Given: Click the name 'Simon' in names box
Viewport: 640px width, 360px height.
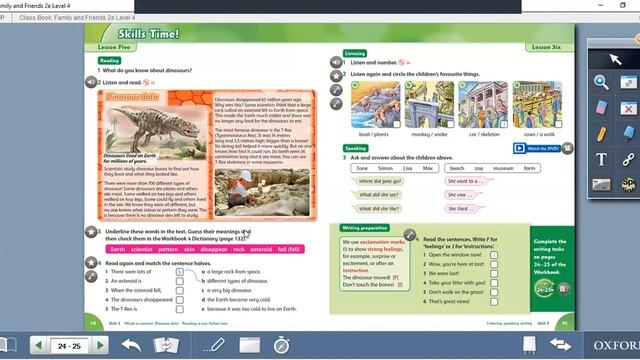Looking at the screenshot, I should pos(385,168).
